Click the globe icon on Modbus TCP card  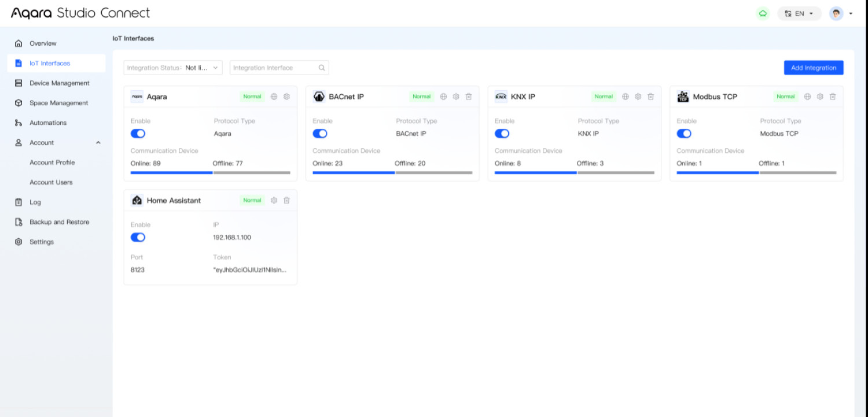pyautogui.click(x=807, y=97)
